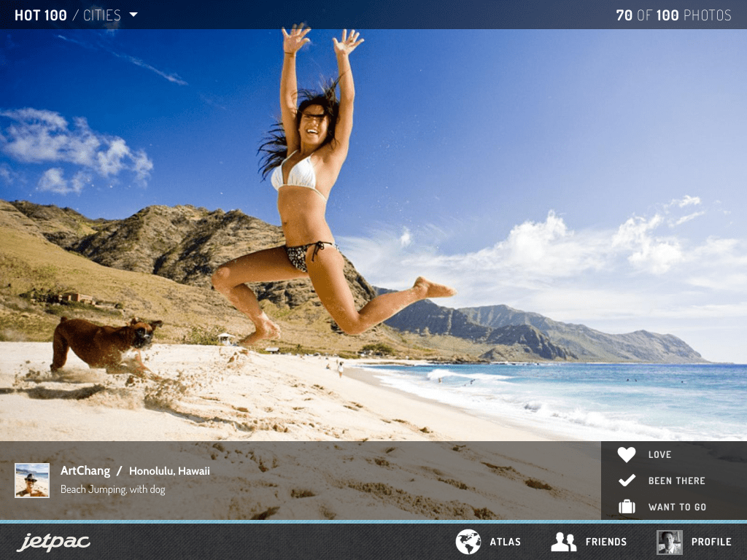The height and width of the screenshot is (560, 747).
Task: Open the ATLAS tab label
Action: [505, 542]
